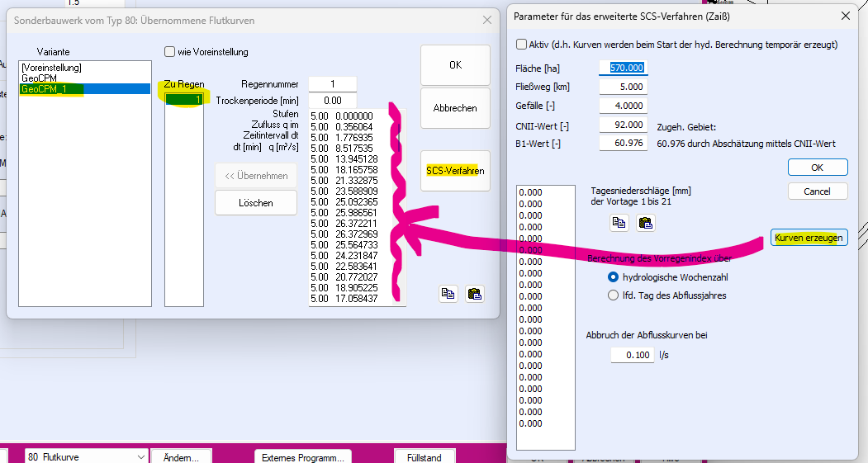Select 'lfd. Tag des Abflussjahres' radio option
This screenshot has height=463, width=868.
point(613,295)
